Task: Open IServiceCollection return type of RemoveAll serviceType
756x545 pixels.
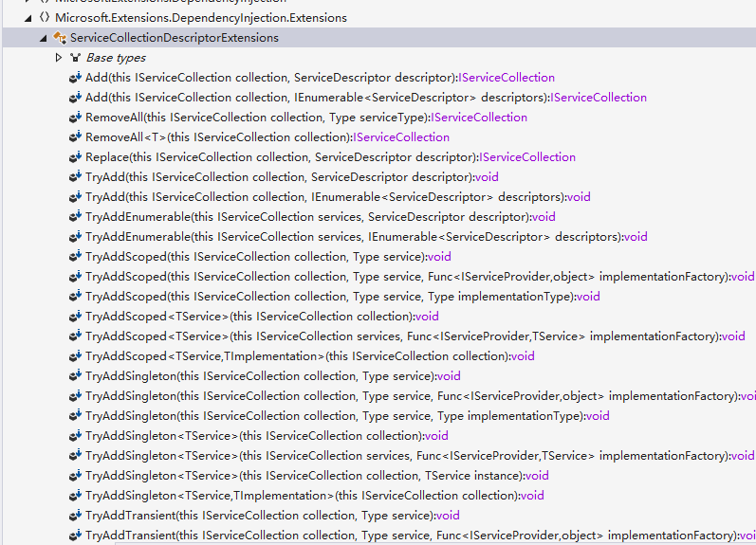Action: tap(479, 118)
